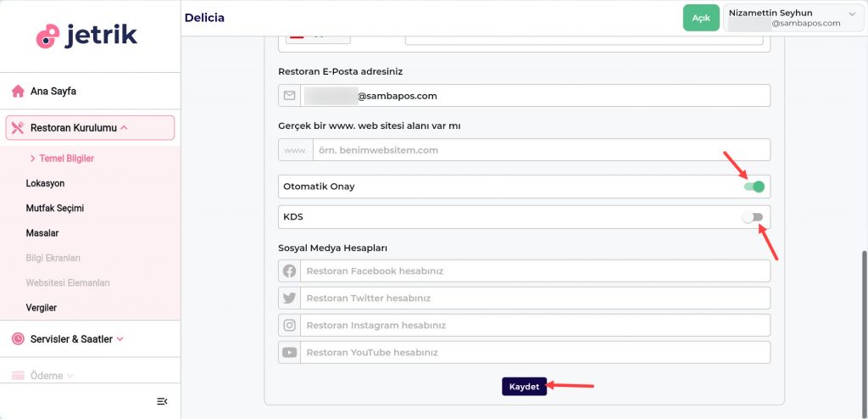The image size is (868, 419).
Task: Click the Ana Sayfa home icon
Action: (18, 91)
